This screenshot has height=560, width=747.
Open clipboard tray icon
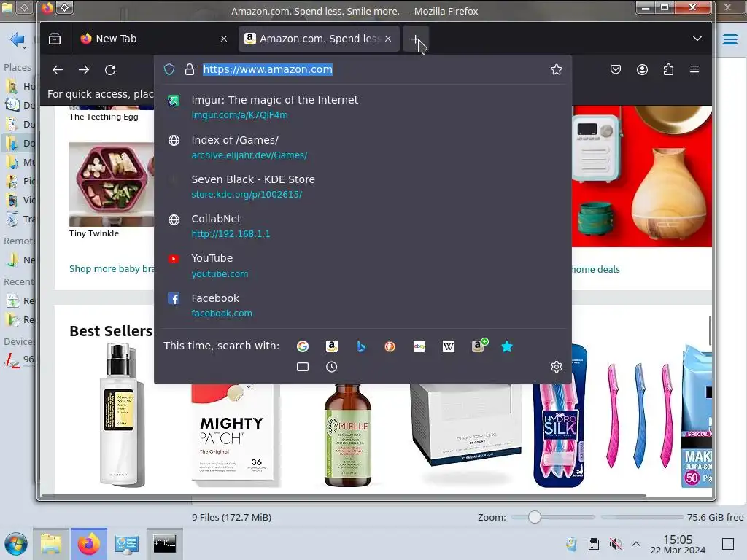coord(594,544)
